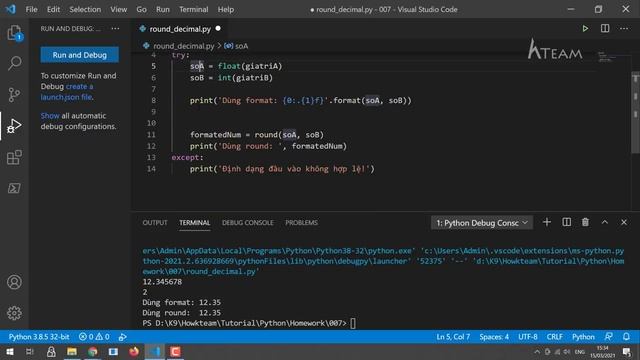This screenshot has height=360, width=640.
Task: Close the terminal panel
Action: pos(624,222)
